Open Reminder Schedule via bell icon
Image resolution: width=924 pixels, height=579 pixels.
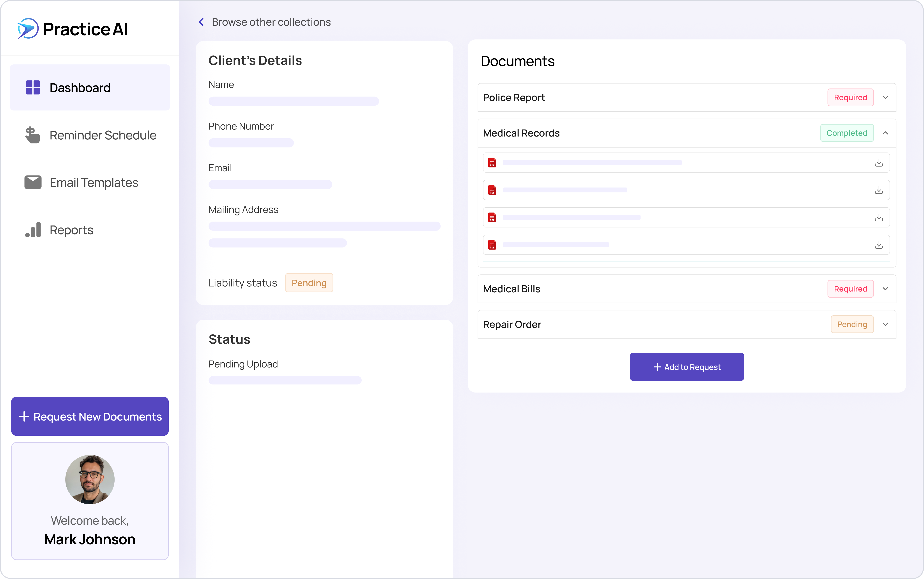(x=33, y=135)
